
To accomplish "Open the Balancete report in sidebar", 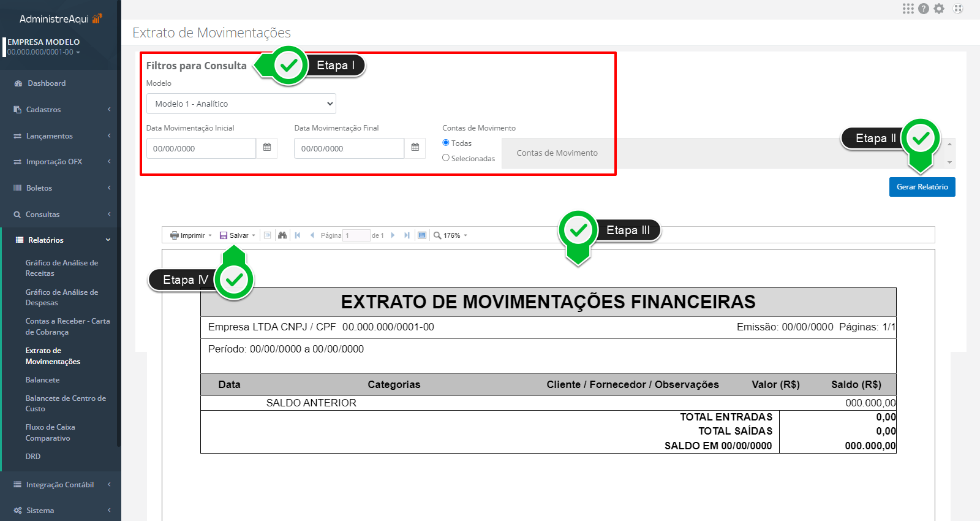I will click(42, 380).
